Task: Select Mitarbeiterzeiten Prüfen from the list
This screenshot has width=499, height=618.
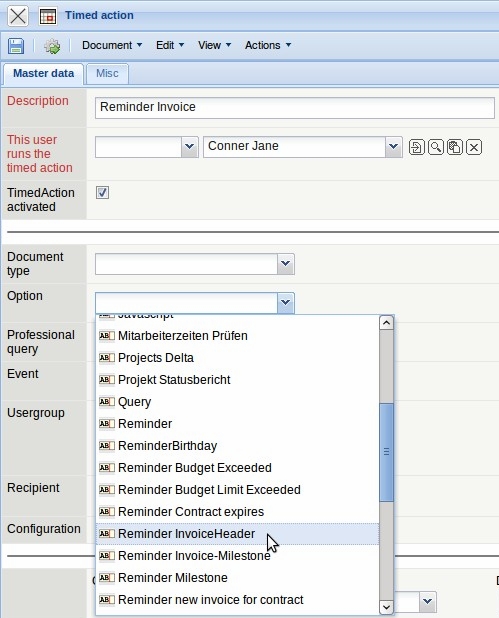Action: pos(237,336)
